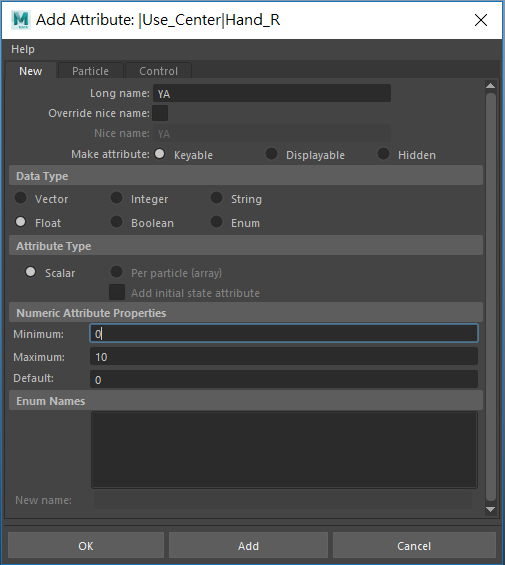Select String data type
This screenshot has width=505, height=565.
[216, 198]
